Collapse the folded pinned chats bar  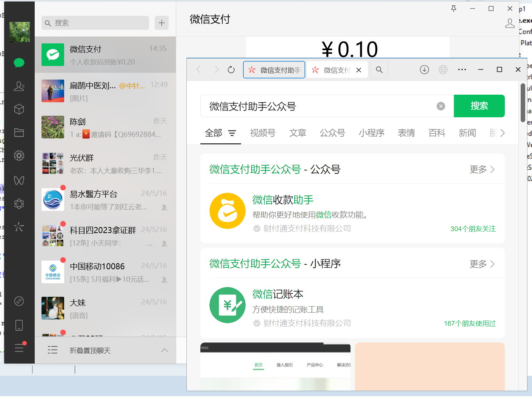[165, 350]
